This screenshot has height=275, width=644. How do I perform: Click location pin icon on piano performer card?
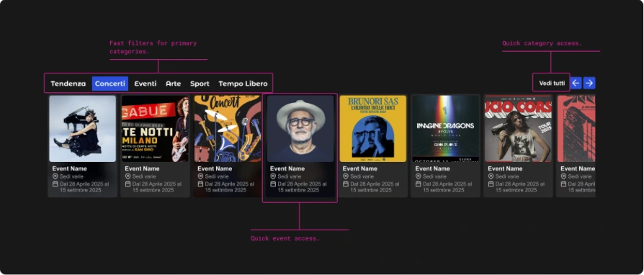pos(55,176)
